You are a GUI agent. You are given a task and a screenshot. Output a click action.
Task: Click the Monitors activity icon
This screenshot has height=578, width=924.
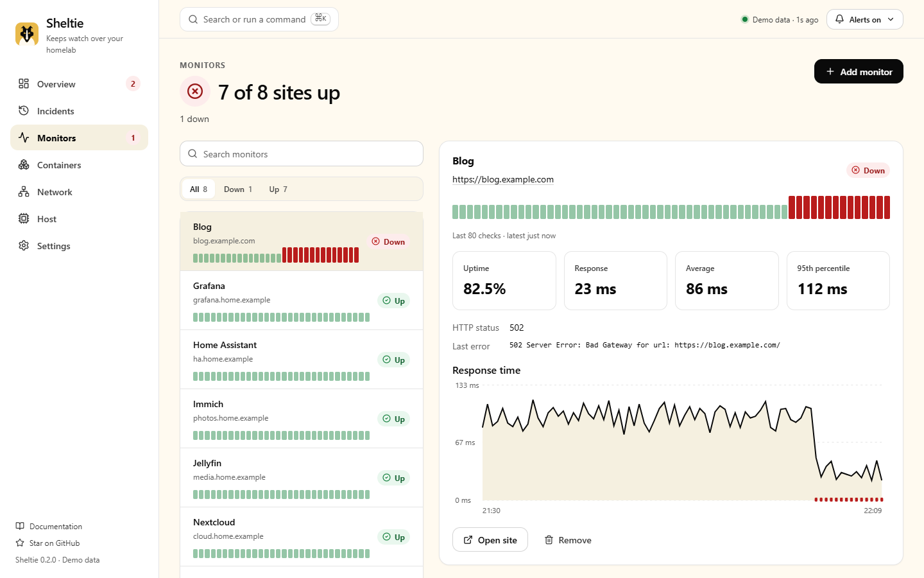24,138
